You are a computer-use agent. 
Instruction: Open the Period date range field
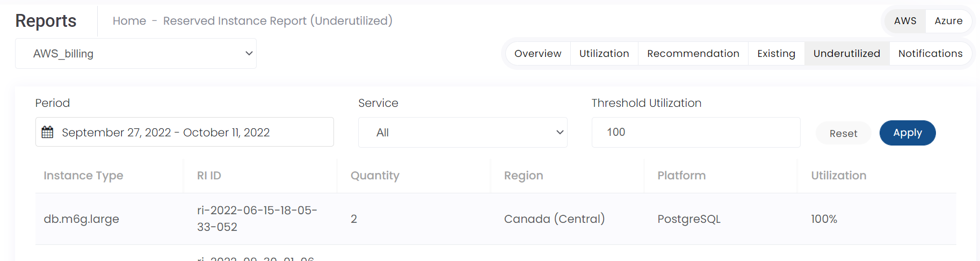[x=184, y=132]
